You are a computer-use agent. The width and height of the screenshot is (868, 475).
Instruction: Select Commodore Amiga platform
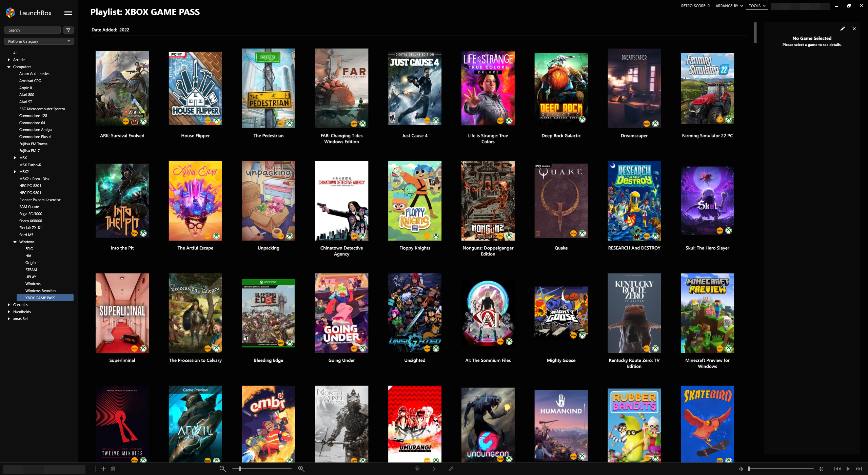tap(35, 130)
